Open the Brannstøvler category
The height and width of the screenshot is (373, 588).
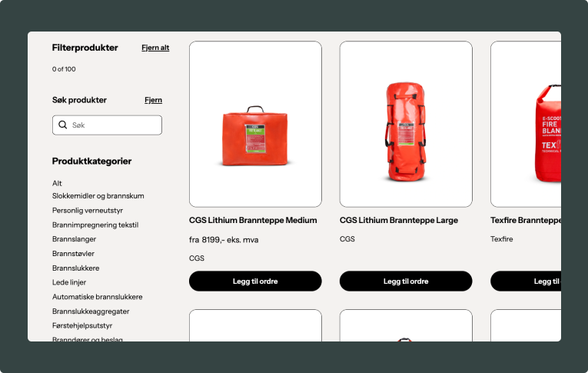click(73, 254)
